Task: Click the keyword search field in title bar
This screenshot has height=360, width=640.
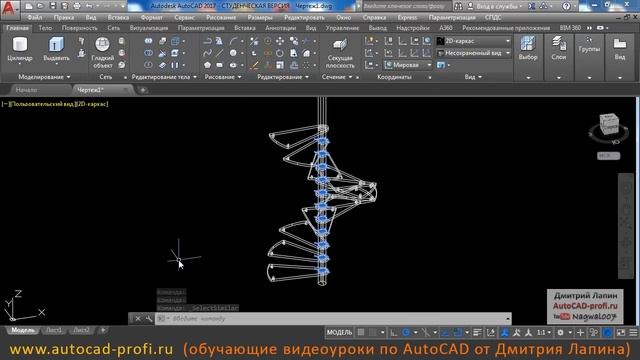Action: coord(407,6)
